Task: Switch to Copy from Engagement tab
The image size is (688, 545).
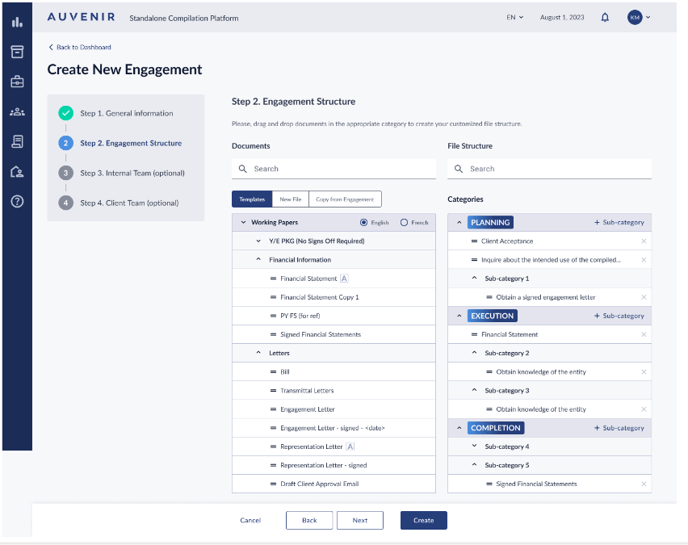Action: pos(345,199)
